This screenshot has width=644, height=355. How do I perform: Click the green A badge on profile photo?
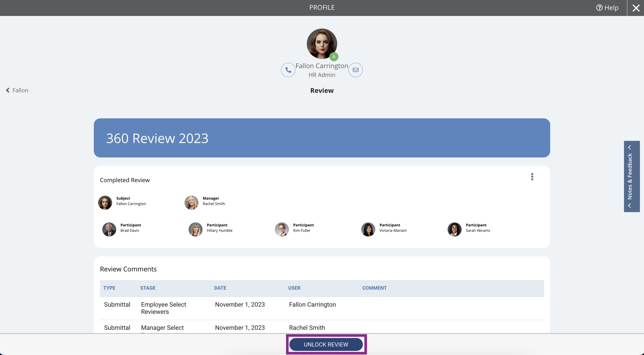(334, 57)
